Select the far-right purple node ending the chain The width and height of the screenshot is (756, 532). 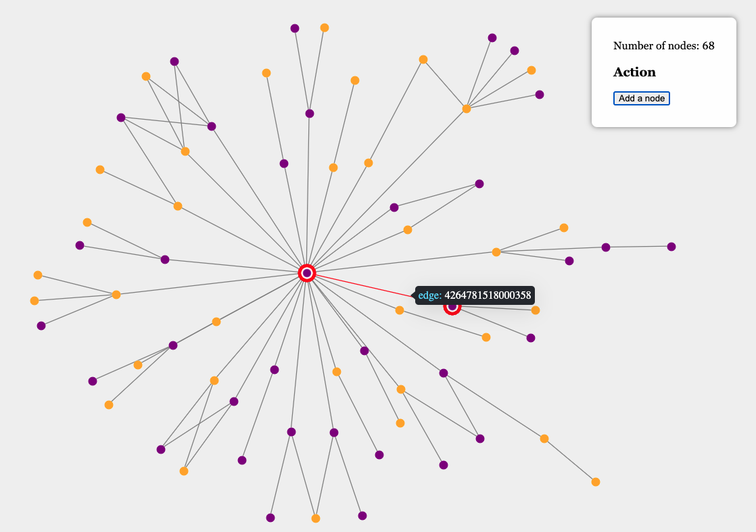click(x=671, y=247)
